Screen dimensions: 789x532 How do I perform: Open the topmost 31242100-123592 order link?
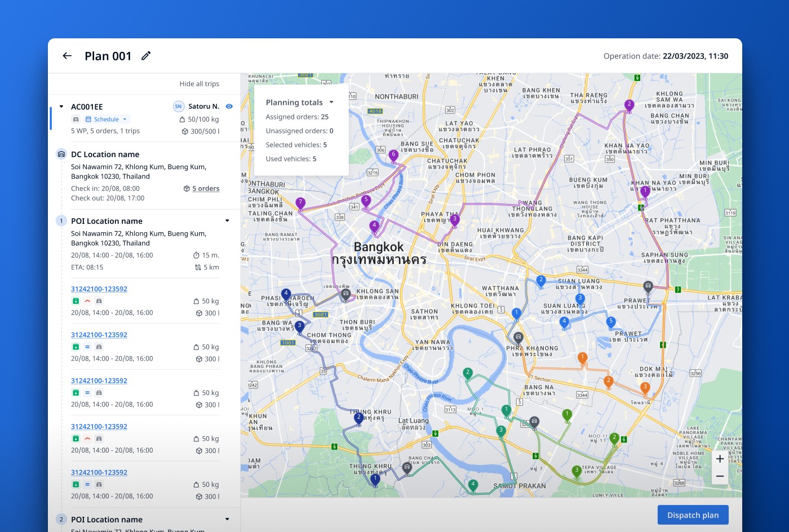[x=99, y=289]
